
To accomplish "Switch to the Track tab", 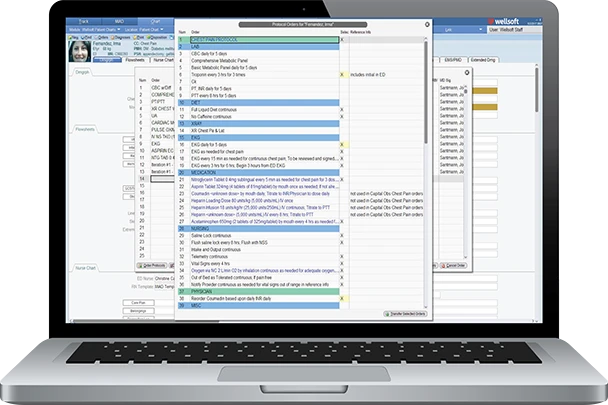I will [84, 22].
